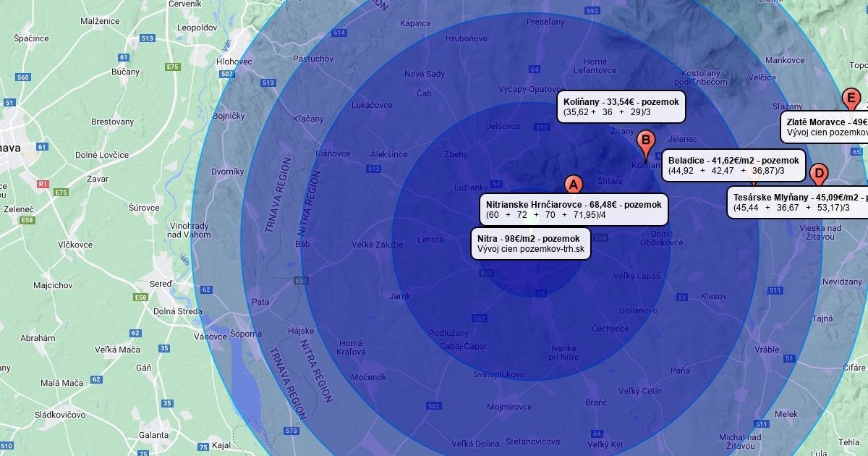868x456 pixels.
Task: Click the Vráble town label
Action: click(x=766, y=349)
